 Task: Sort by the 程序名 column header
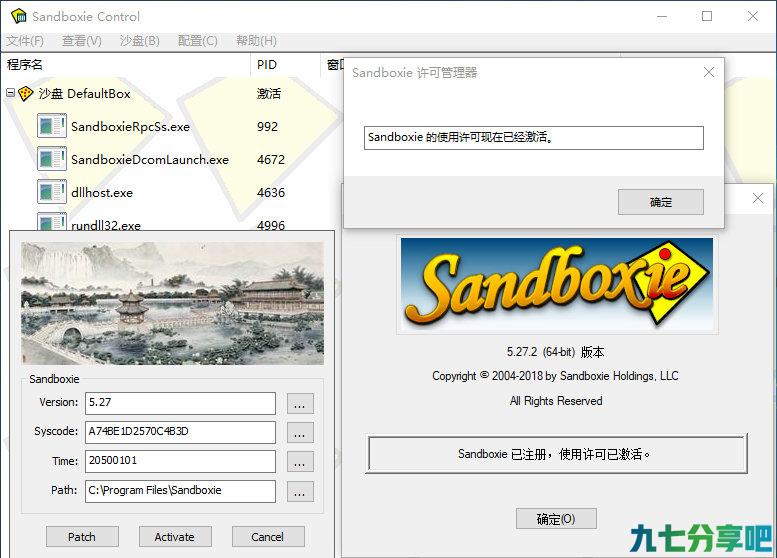[x=126, y=64]
